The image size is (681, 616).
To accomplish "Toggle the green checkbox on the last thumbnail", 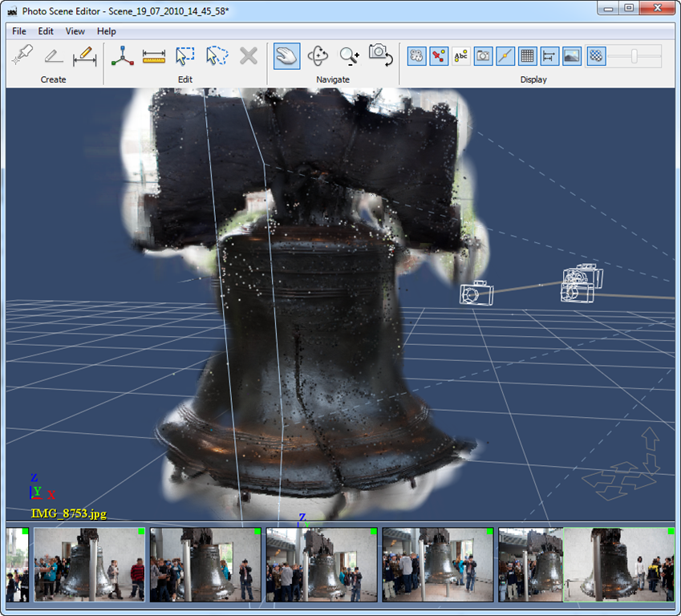I will click(671, 531).
